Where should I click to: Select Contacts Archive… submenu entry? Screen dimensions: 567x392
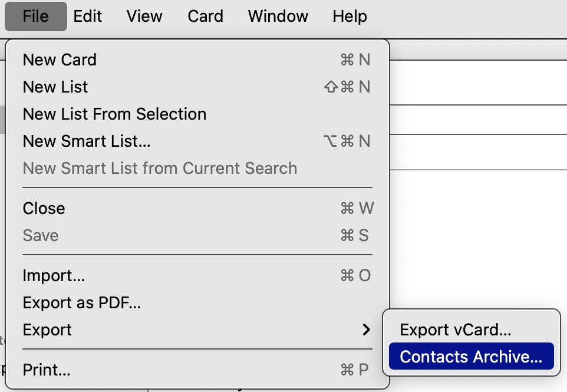(x=470, y=357)
